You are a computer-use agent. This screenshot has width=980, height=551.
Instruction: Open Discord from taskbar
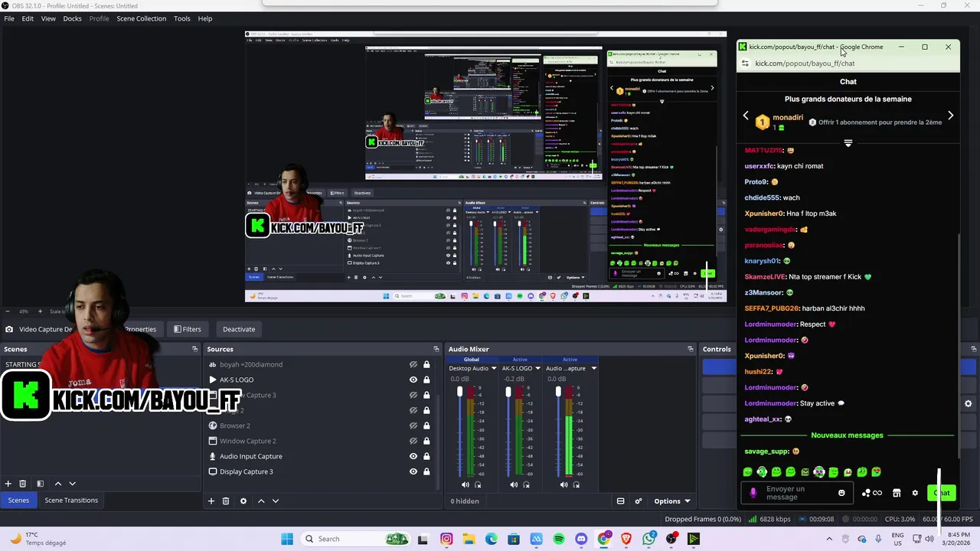[x=581, y=540]
